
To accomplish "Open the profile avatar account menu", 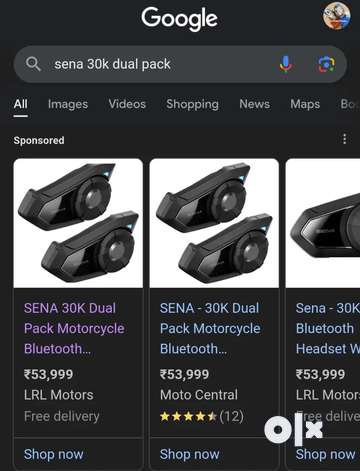I will tap(337, 16).
